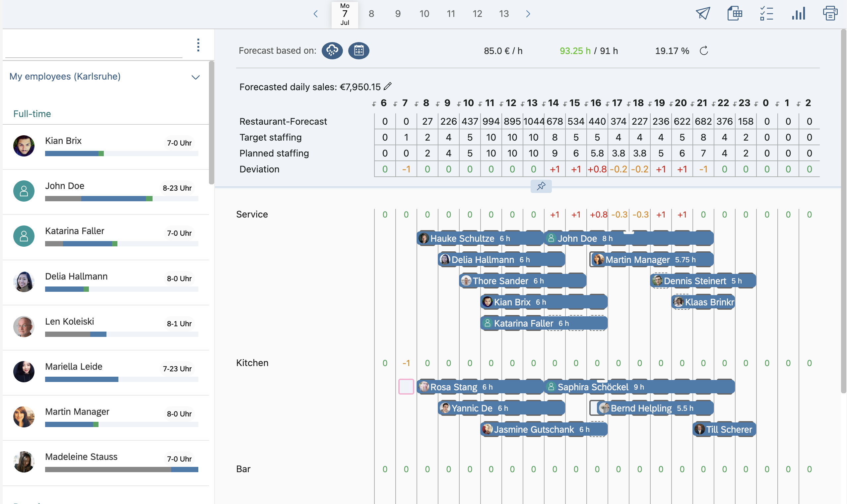847x504 pixels.
Task: Select day 13 in date navigation
Action: point(504,14)
